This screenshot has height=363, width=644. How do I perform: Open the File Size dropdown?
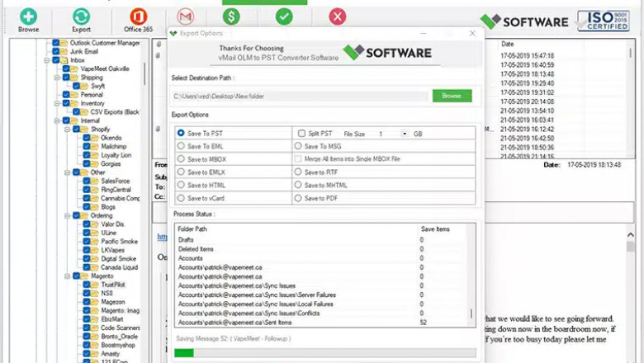pyautogui.click(x=405, y=134)
